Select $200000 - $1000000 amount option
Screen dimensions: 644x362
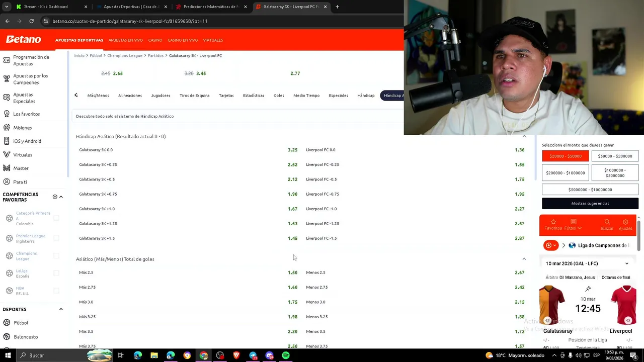[x=565, y=173]
